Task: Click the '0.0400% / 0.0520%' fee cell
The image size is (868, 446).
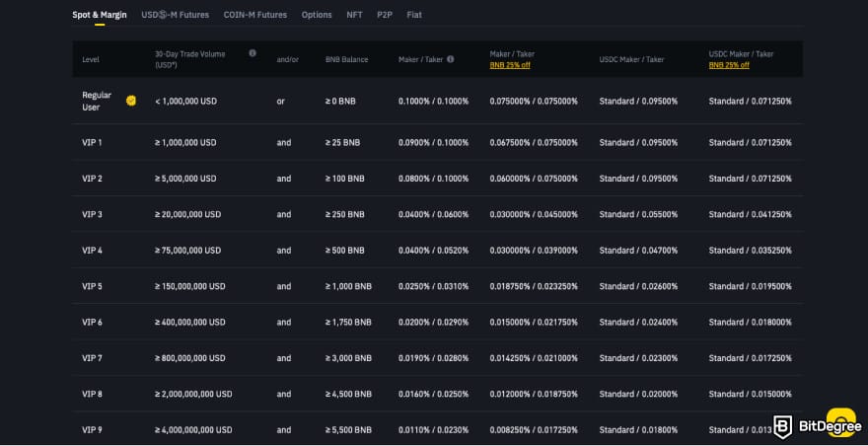Action: [x=433, y=251]
